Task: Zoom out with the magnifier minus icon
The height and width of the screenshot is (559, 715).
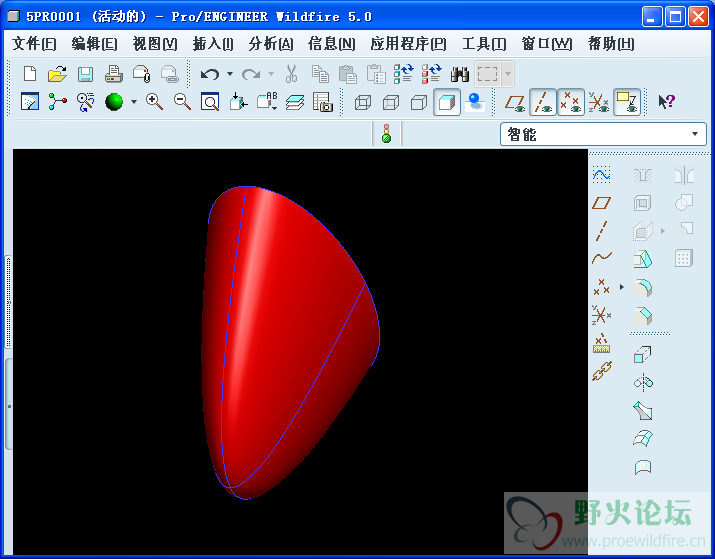Action: [182, 101]
